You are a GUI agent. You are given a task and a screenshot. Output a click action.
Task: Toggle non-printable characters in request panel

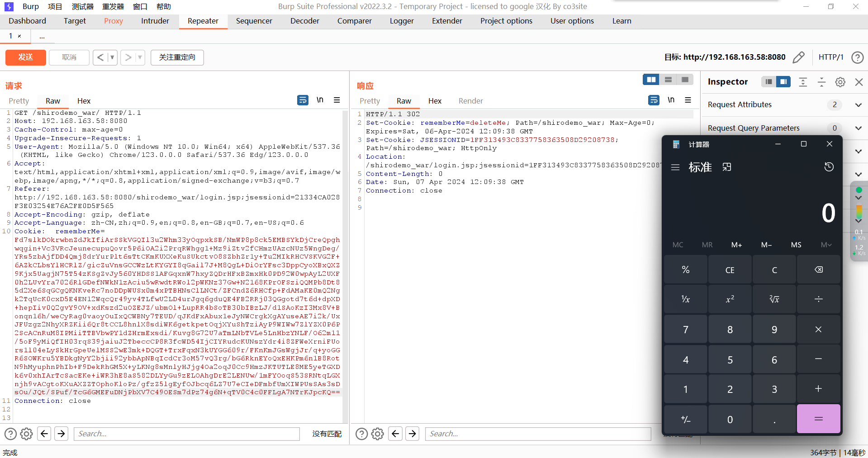320,100
